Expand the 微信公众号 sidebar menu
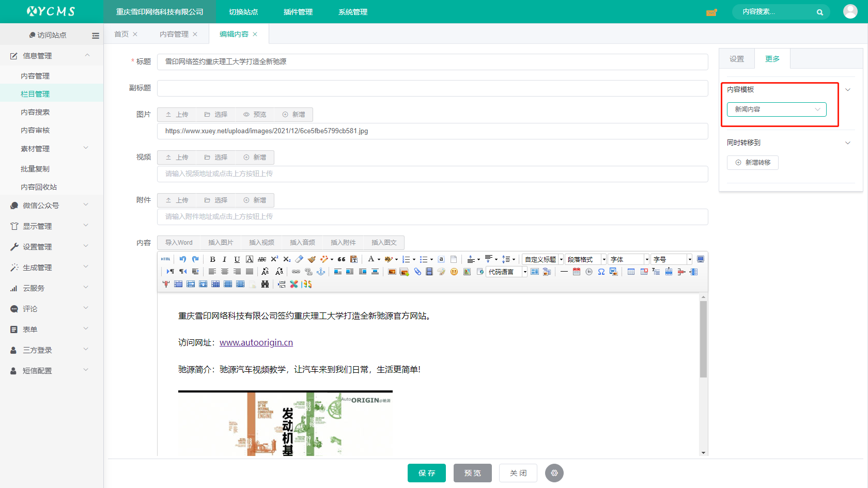 [52, 206]
